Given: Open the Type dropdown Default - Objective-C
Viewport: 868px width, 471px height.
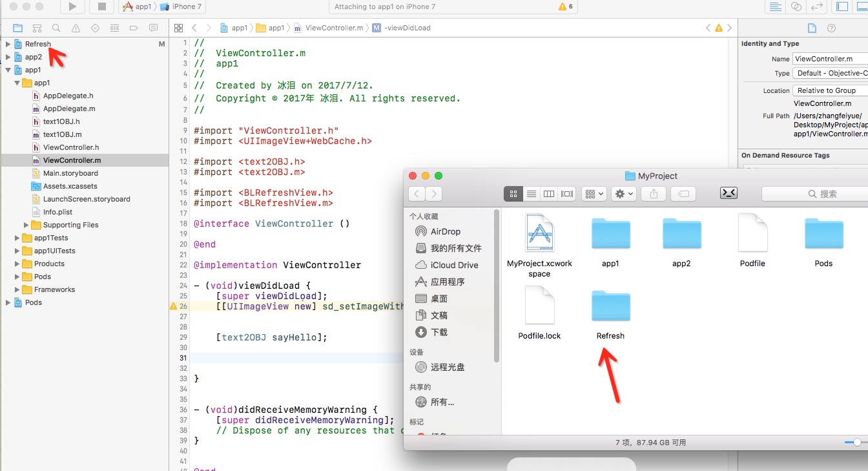Looking at the screenshot, I should 831,73.
